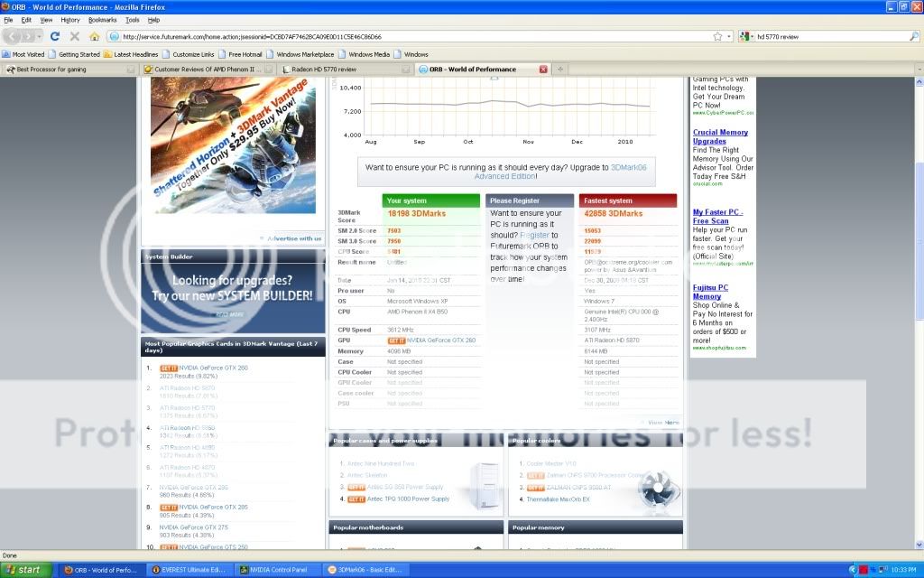Image resolution: width=924 pixels, height=578 pixels.
Task: Open the Free Hotmail bookmark
Action: pos(240,54)
